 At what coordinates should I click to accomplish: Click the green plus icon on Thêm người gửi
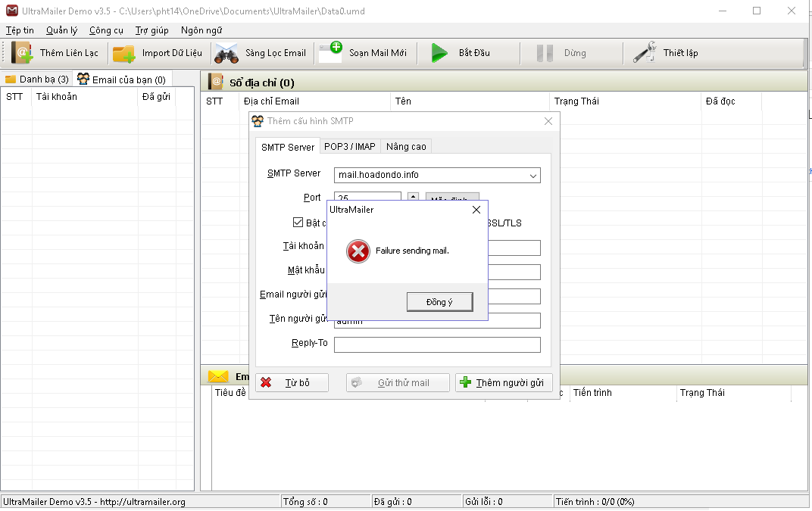click(466, 382)
